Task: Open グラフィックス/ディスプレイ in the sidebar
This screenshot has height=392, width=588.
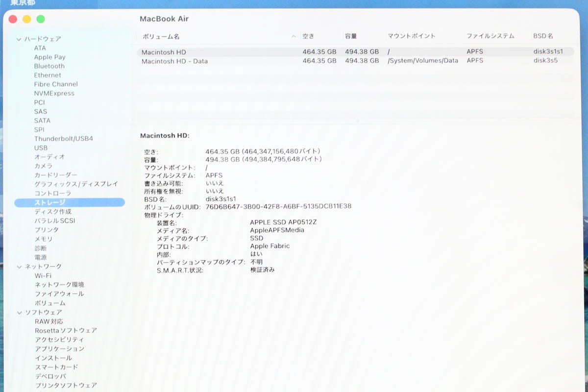Action: click(x=76, y=184)
